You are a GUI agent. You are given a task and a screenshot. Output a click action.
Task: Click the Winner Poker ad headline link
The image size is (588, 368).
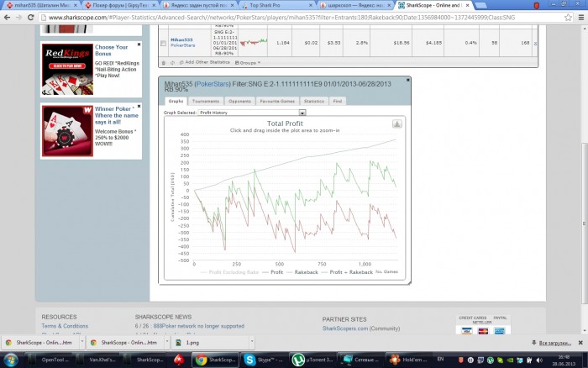117,115
